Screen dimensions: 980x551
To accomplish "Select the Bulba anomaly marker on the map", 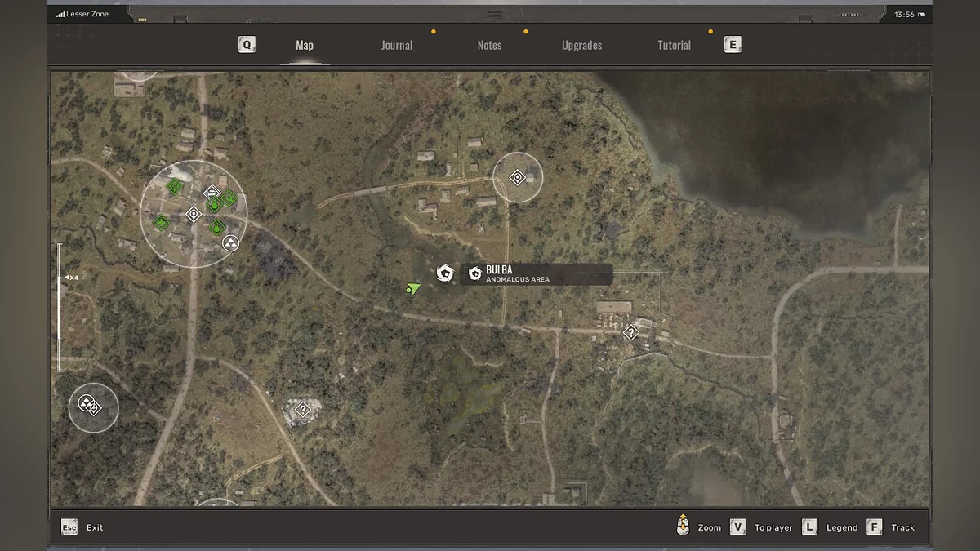I will point(444,273).
